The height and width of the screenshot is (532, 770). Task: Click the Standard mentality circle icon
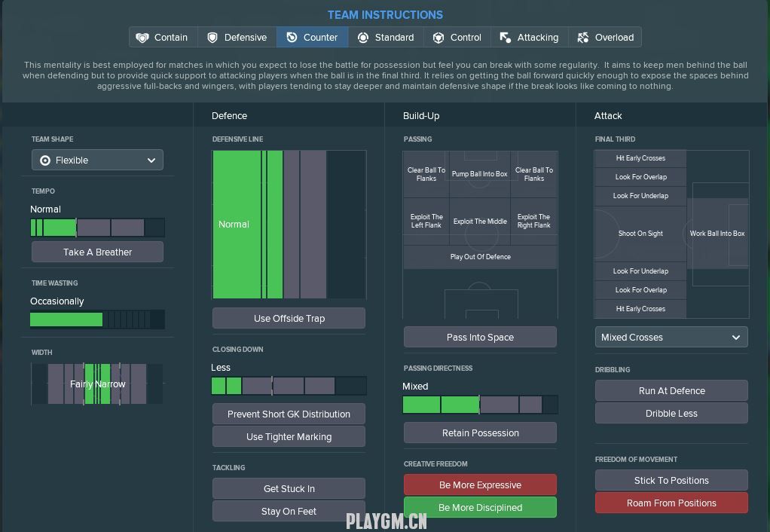(363, 38)
